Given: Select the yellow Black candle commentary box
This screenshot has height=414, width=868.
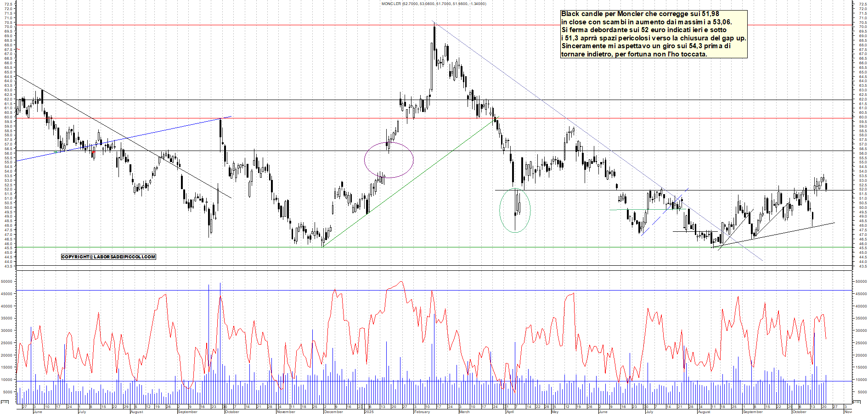Looking at the screenshot, I should point(653,34).
